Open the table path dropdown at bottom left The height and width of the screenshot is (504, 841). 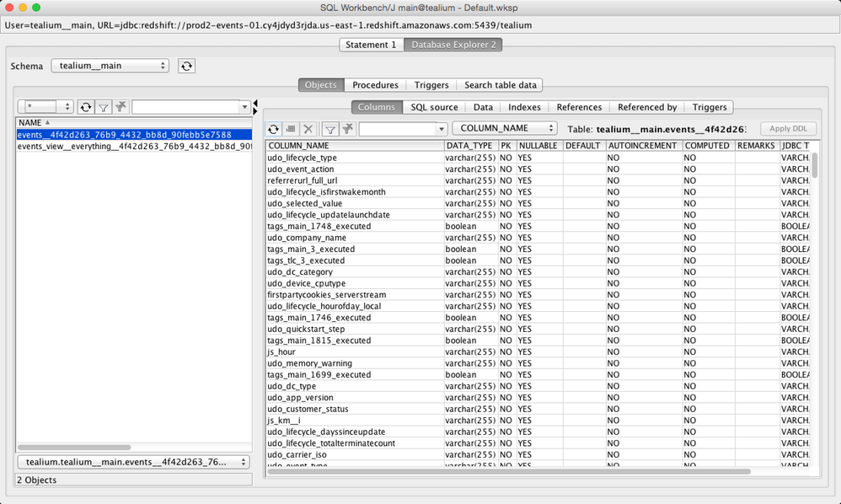point(133,462)
